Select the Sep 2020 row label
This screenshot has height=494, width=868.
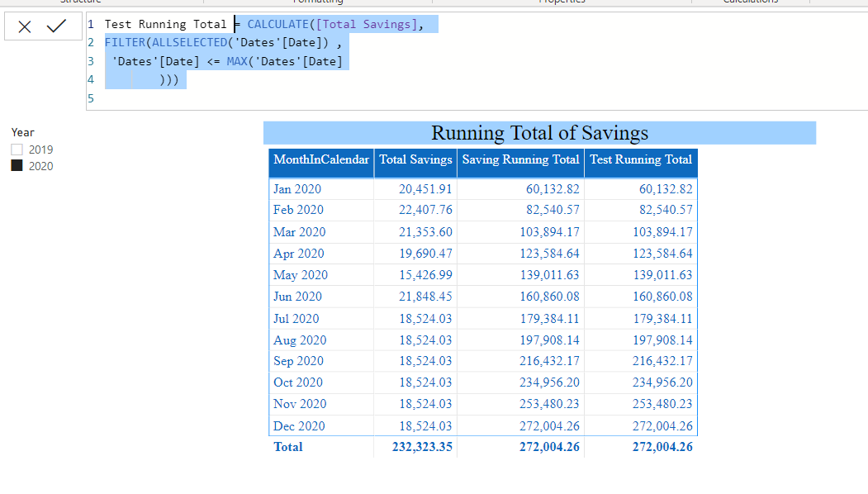(x=298, y=361)
